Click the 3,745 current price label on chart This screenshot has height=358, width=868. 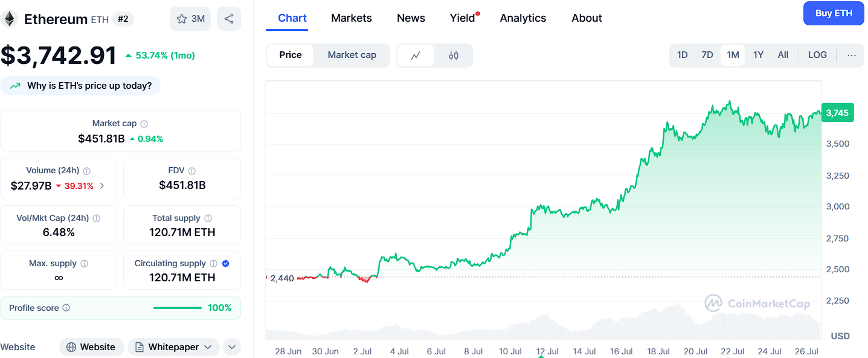[x=837, y=113]
